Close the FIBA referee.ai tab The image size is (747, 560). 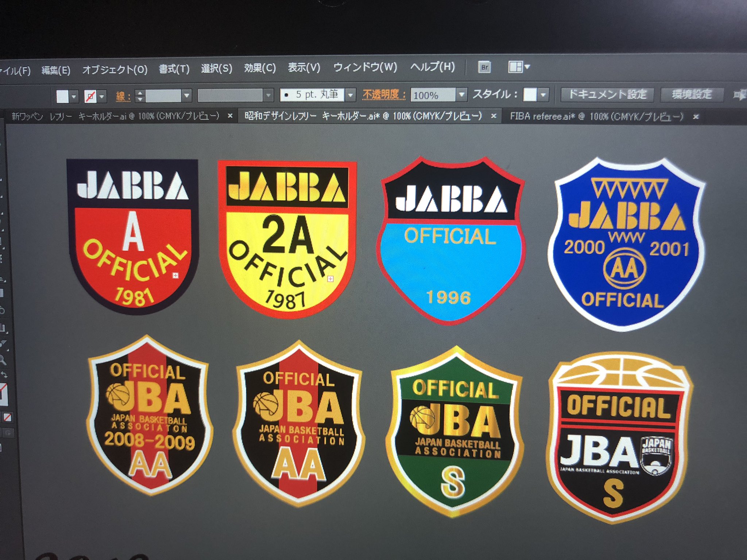[696, 117]
